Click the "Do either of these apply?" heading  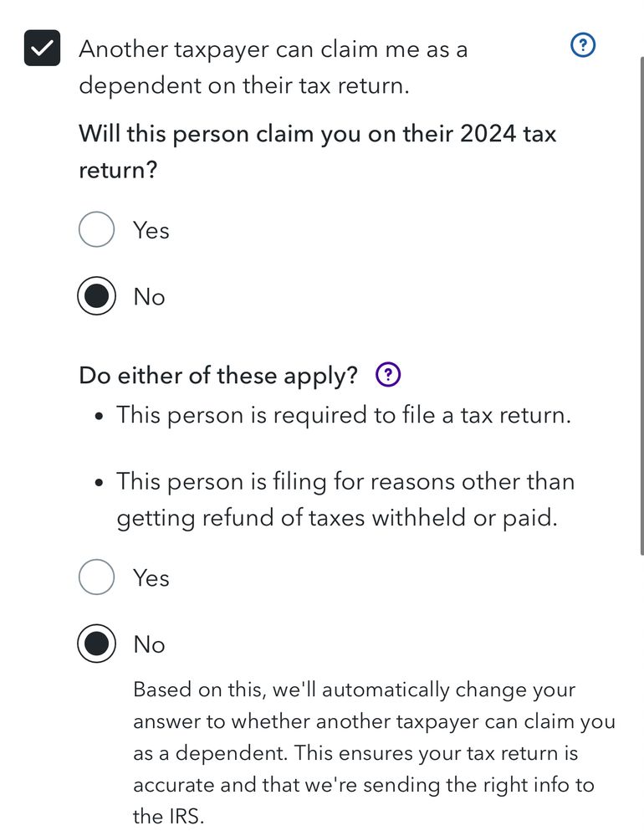coord(218,376)
